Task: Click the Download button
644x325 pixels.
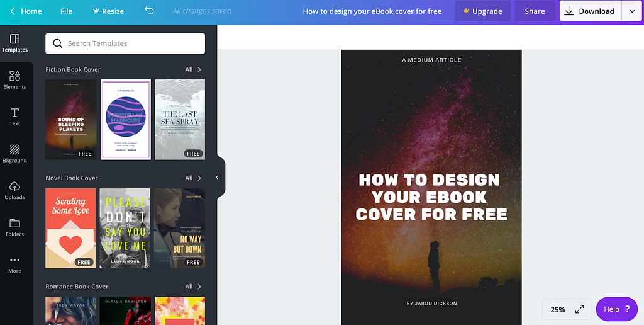Action: click(591, 11)
